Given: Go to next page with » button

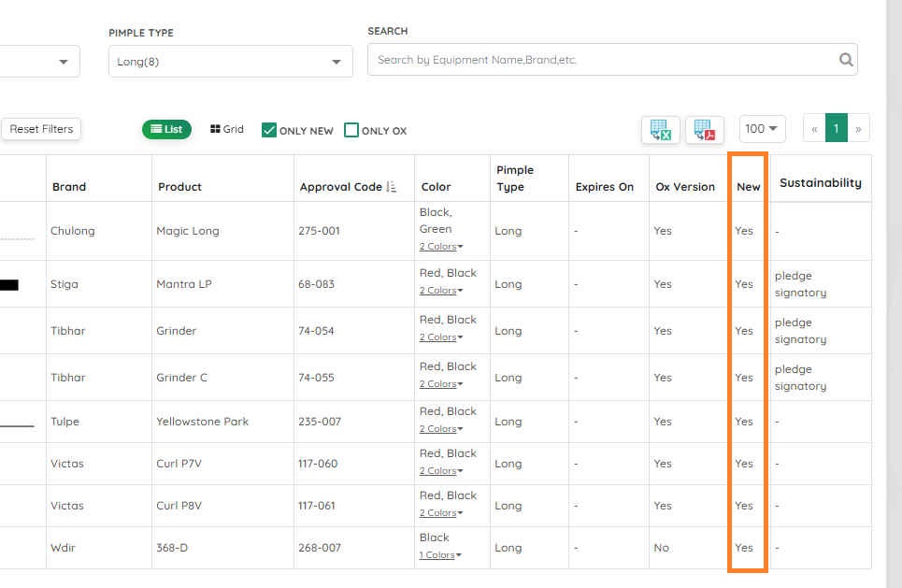Looking at the screenshot, I should pyautogui.click(x=858, y=129).
